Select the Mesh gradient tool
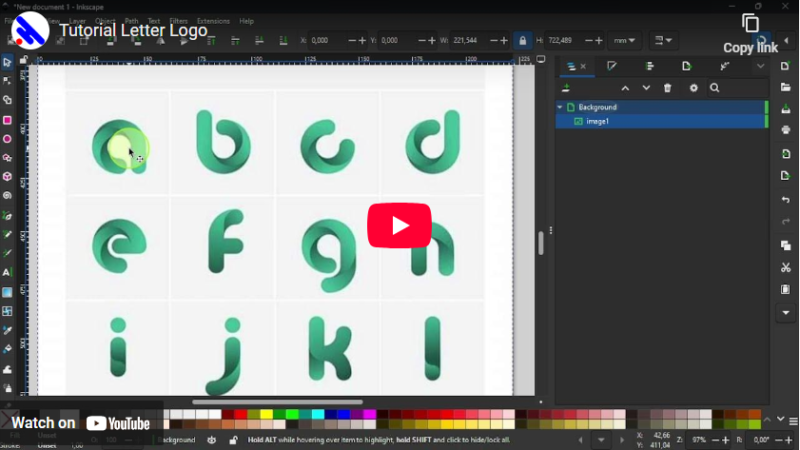800x450 pixels. (7, 311)
